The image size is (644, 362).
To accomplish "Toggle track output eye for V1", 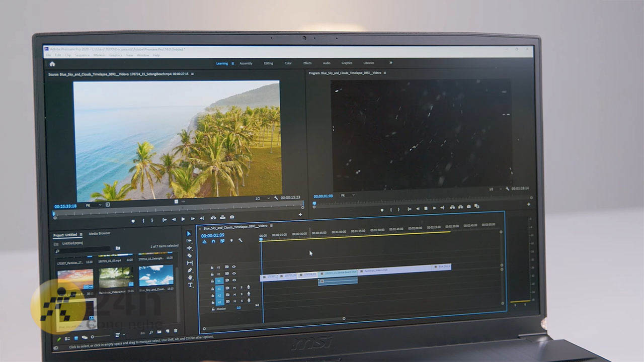I will coord(234,280).
